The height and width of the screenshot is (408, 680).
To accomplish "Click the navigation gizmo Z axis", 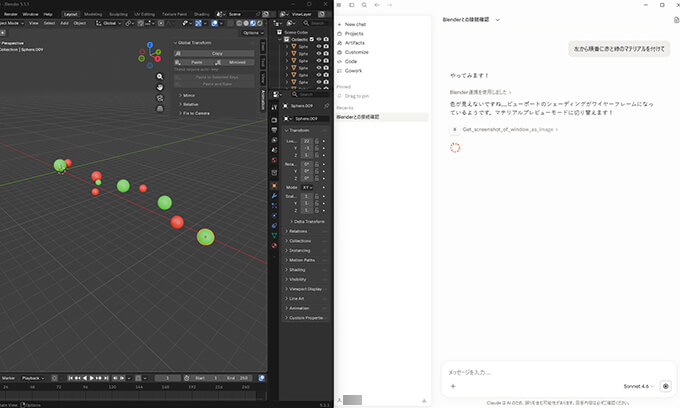I will (x=152, y=45).
